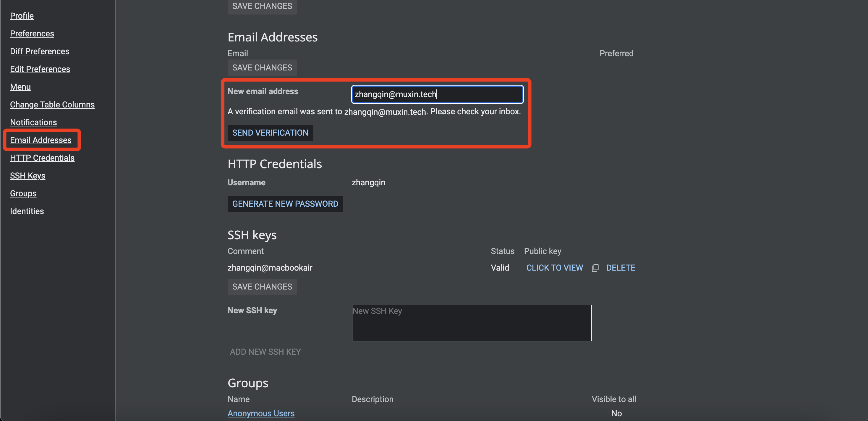
Task: Go to Notifications section
Action: click(33, 122)
